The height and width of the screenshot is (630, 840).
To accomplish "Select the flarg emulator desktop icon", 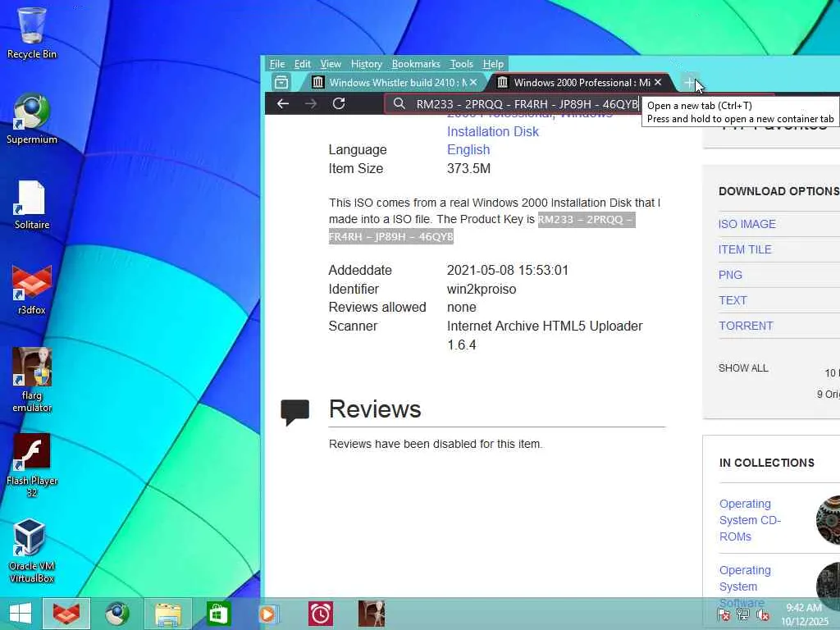I will click(32, 380).
